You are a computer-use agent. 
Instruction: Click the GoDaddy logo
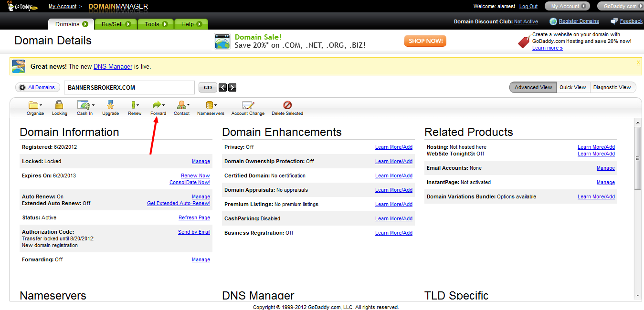22,7
